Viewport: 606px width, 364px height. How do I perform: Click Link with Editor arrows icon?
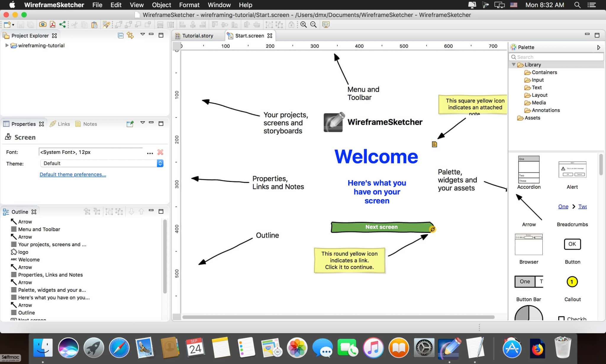pyautogui.click(x=130, y=35)
